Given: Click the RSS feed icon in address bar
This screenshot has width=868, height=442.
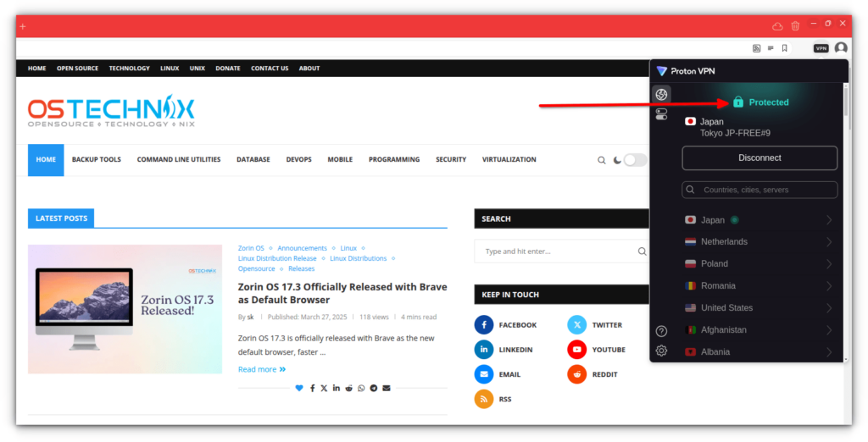Looking at the screenshot, I should 756,48.
